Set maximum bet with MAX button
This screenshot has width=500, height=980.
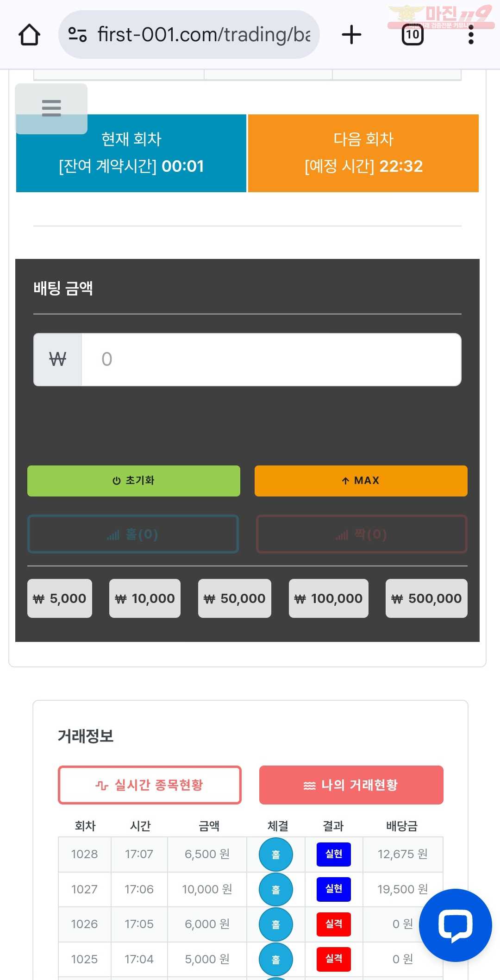(361, 481)
